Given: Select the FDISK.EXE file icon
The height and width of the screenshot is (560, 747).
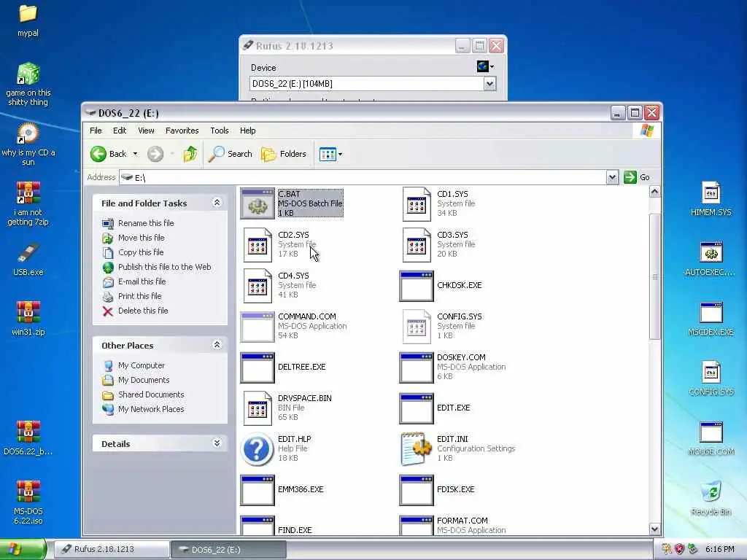Looking at the screenshot, I should pyautogui.click(x=417, y=489).
